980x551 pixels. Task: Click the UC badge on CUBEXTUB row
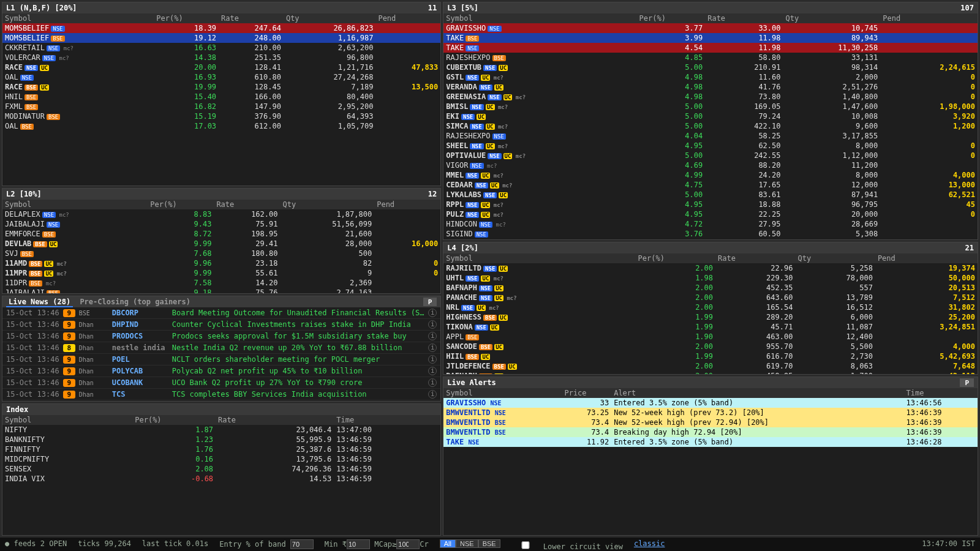(x=503, y=68)
